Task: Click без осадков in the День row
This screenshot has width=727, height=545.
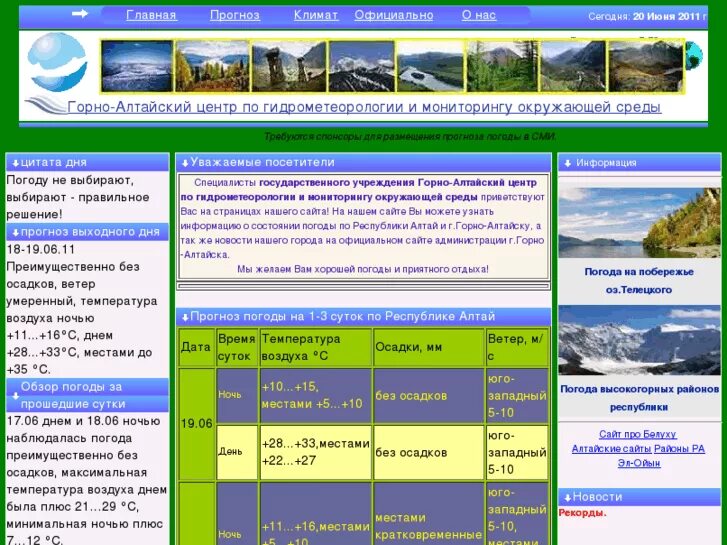Action: click(429, 452)
